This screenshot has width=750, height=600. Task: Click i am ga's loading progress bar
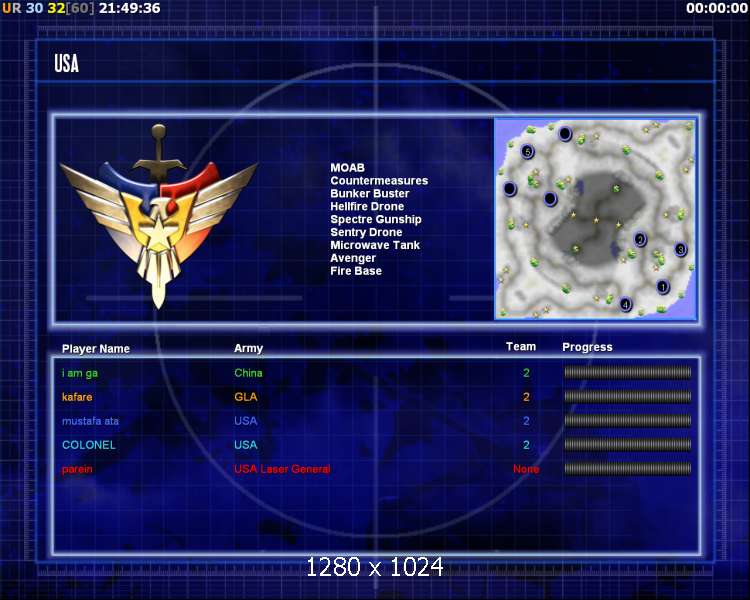(628, 372)
